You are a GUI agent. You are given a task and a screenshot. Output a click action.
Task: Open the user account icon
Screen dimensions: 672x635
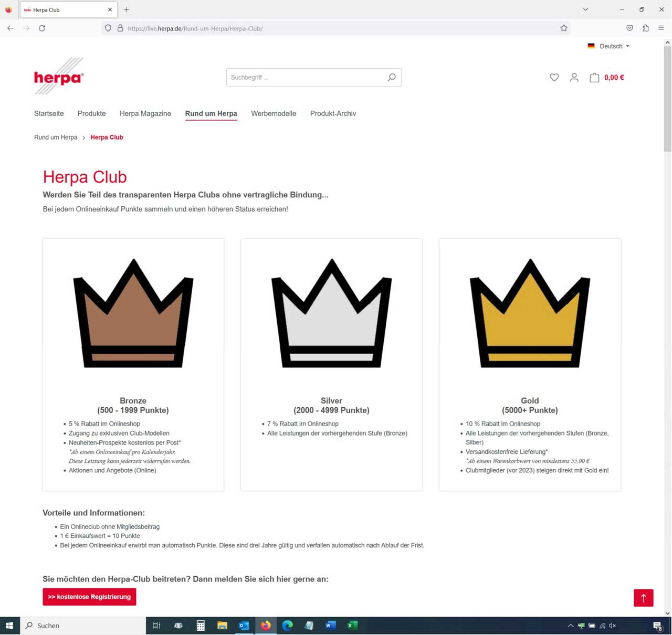coord(574,78)
